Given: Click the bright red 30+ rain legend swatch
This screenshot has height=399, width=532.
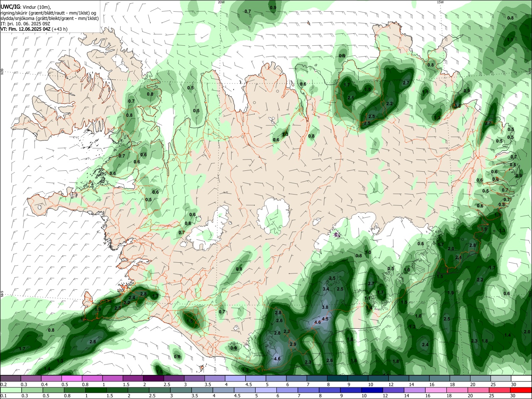Looking at the screenshot, I should point(521,390).
